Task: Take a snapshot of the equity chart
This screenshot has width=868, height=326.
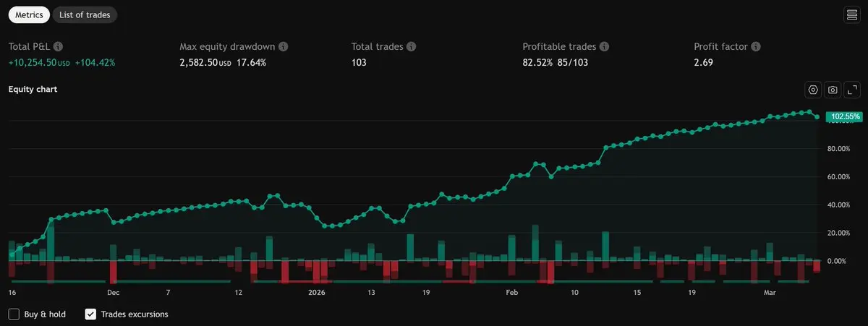Action: tap(833, 90)
